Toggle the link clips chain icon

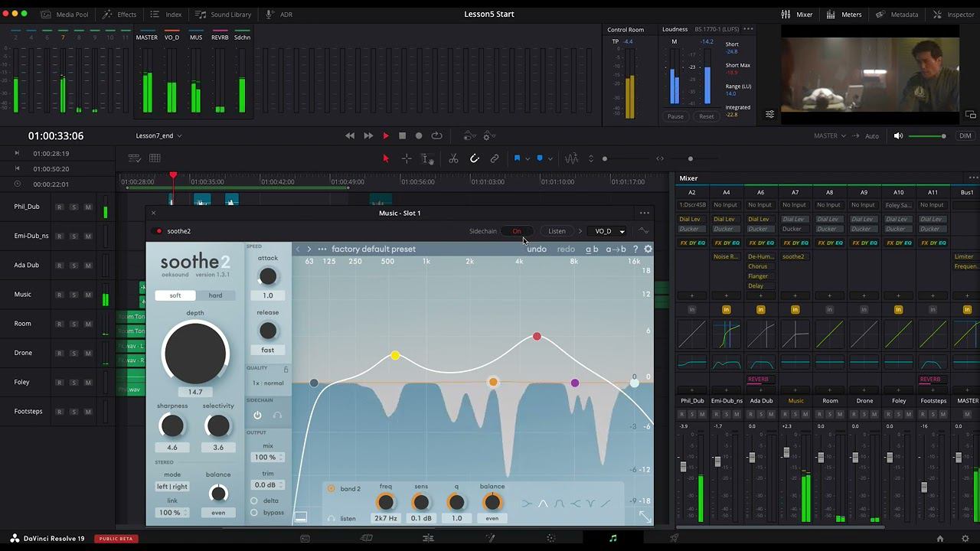coord(495,158)
